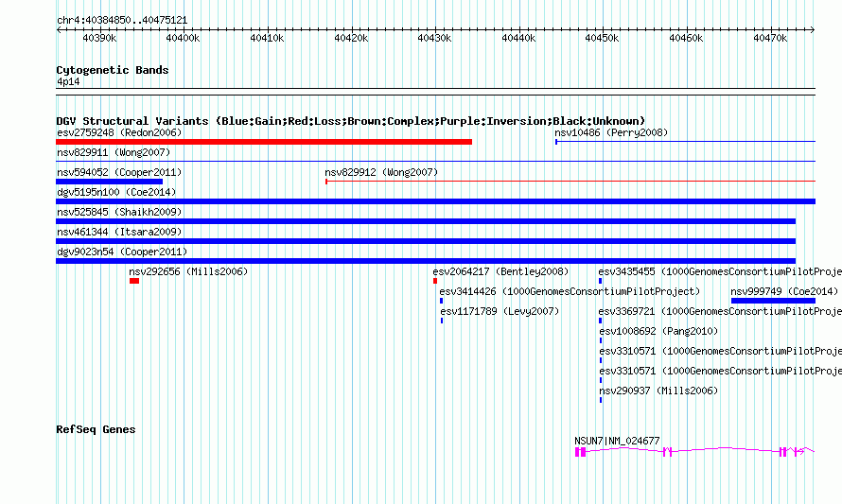Screen dimensions: 842x504
Task: Open esv2064217 (Bentley2008) label
Action: pos(500,271)
